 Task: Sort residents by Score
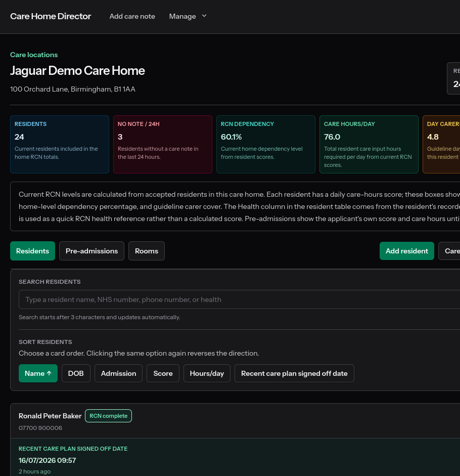coord(163,373)
